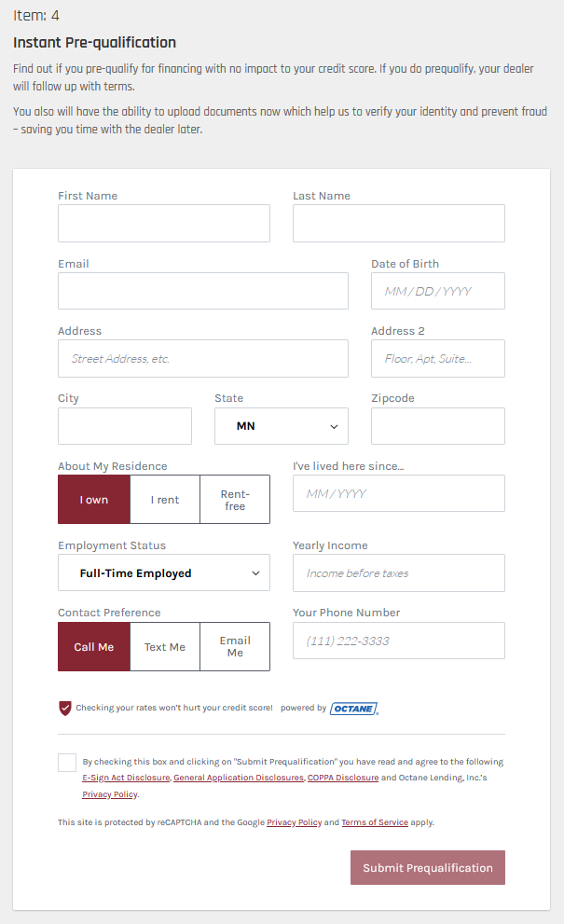Viewport: 564px width, 924px height.
Task: Click the Octane logo
Action: [x=354, y=709]
